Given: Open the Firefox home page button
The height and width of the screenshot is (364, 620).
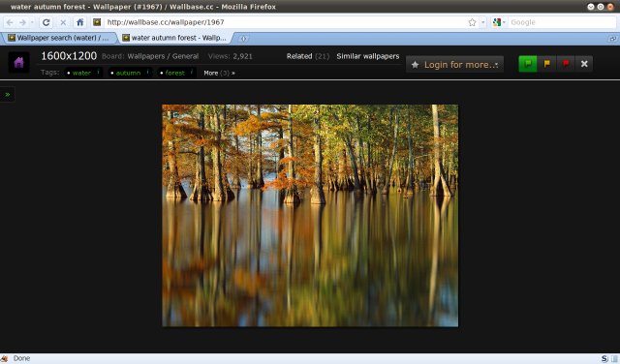Looking at the screenshot, I should 79,22.
